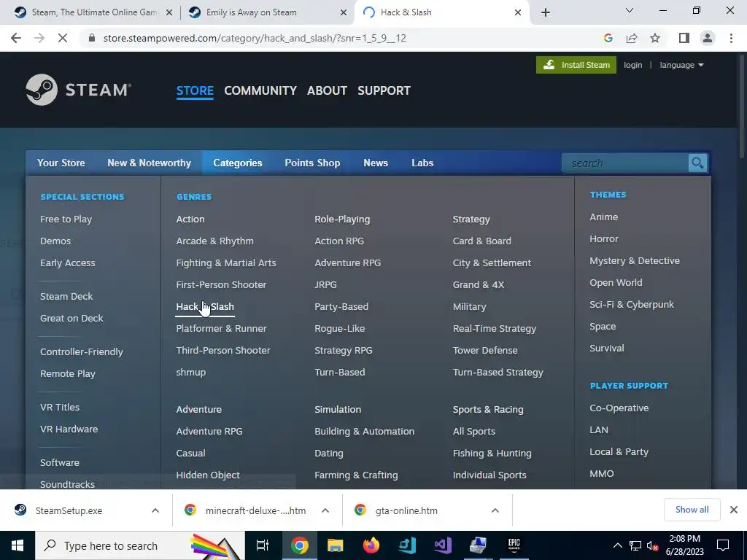This screenshot has width=747, height=560.
Task: Select Free to Play section
Action: tap(66, 219)
